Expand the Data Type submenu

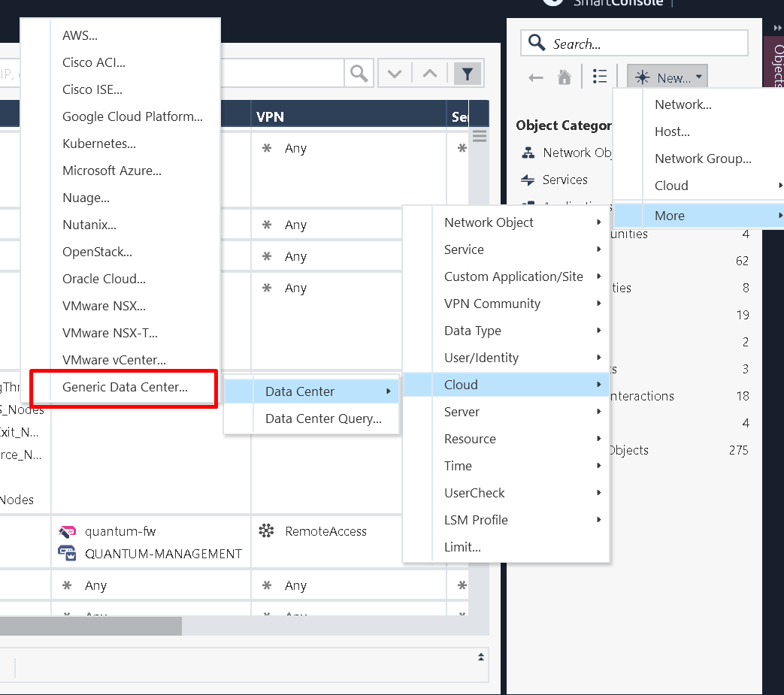click(506, 331)
